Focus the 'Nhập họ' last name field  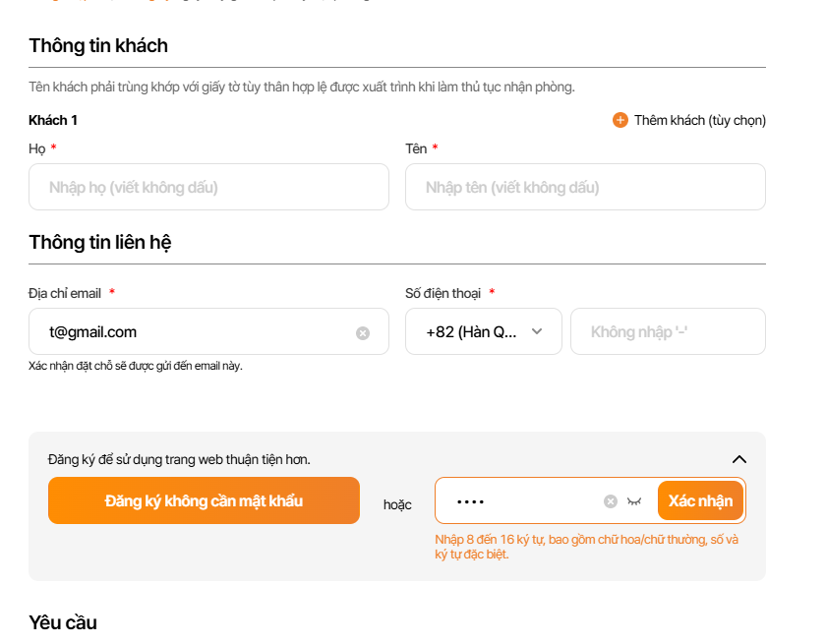[208, 187]
